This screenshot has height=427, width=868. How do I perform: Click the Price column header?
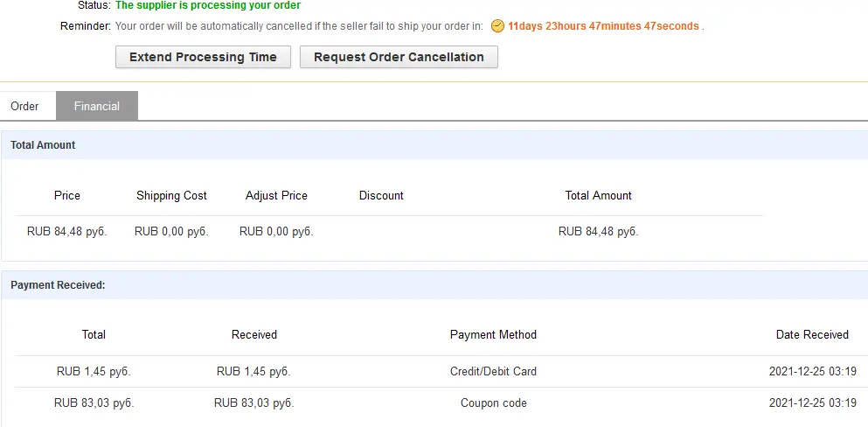(67, 195)
